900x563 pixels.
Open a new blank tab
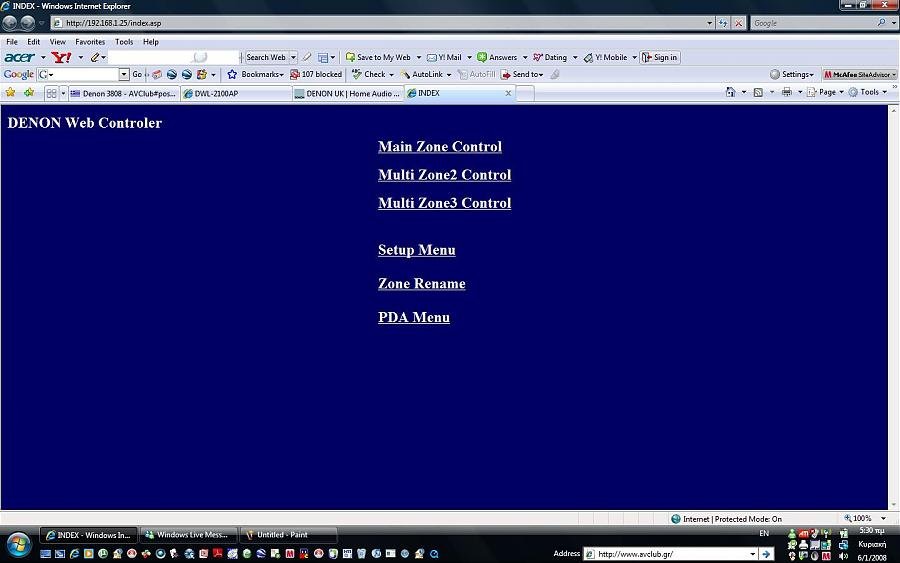point(525,94)
